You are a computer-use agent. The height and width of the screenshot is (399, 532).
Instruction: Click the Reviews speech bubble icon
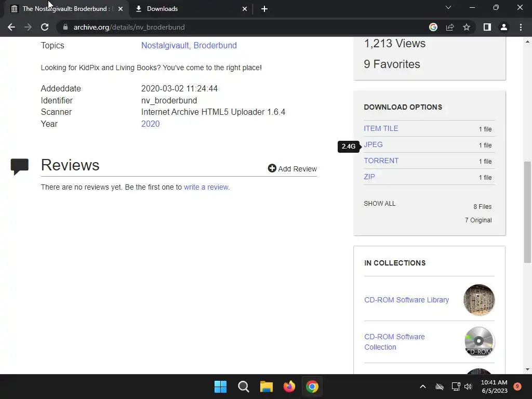[x=19, y=167]
